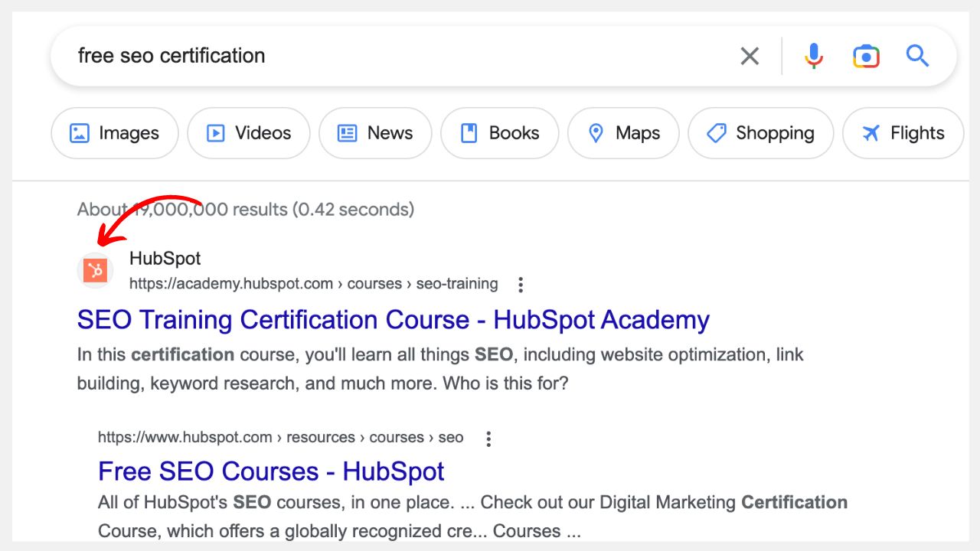
Task: Submit search with the magnifying glass icon
Action: tap(917, 56)
